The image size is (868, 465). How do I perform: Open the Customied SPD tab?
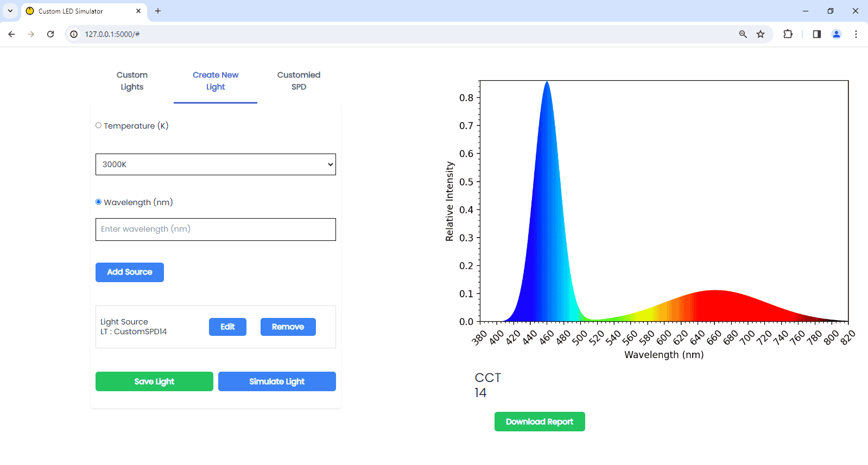click(299, 81)
